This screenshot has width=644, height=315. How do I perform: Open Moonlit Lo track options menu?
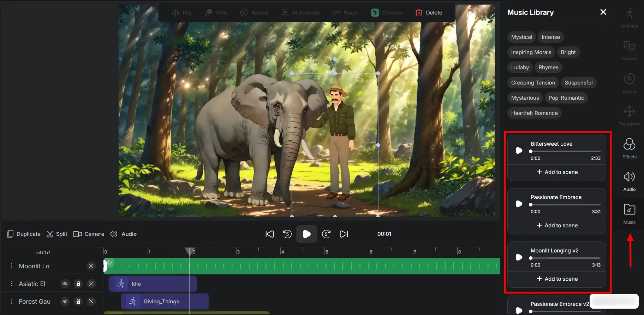[11, 266]
